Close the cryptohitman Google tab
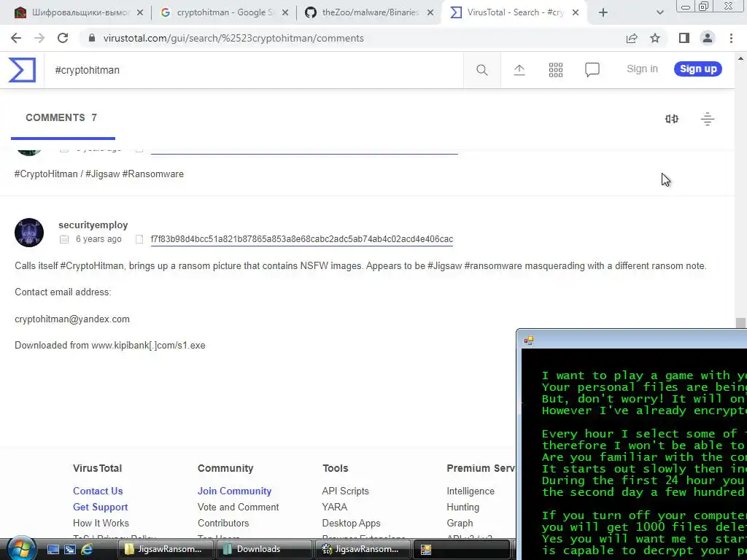This screenshot has width=747, height=560. point(285,13)
